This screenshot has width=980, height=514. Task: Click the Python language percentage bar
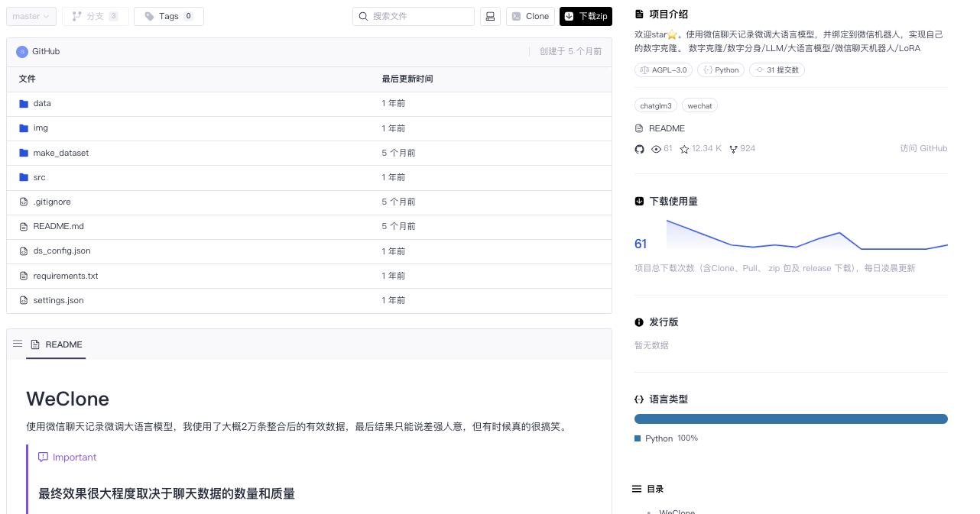[791, 419]
